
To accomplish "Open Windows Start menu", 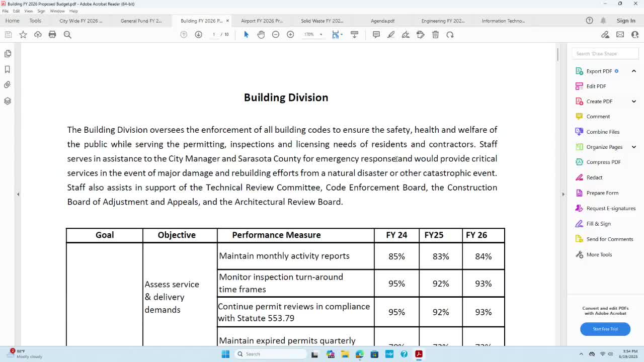I will (x=225, y=354).
